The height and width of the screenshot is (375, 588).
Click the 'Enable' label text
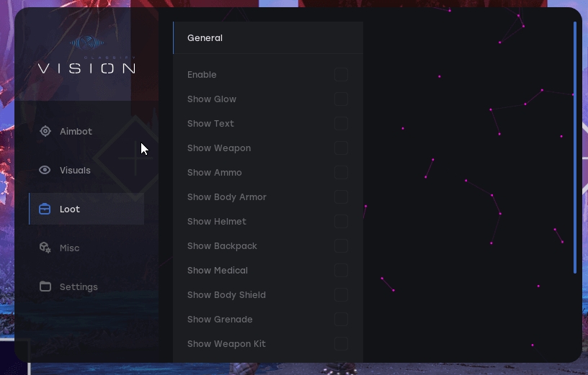point(202,75)
